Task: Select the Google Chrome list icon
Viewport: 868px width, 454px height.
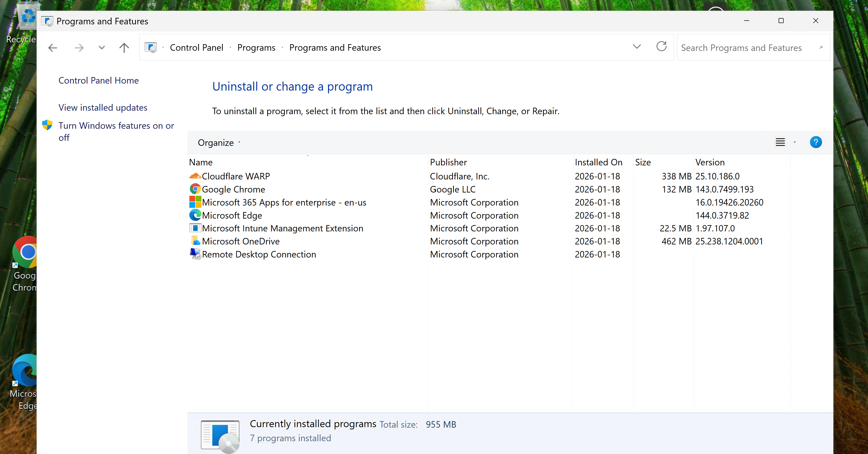Action: 195,189
